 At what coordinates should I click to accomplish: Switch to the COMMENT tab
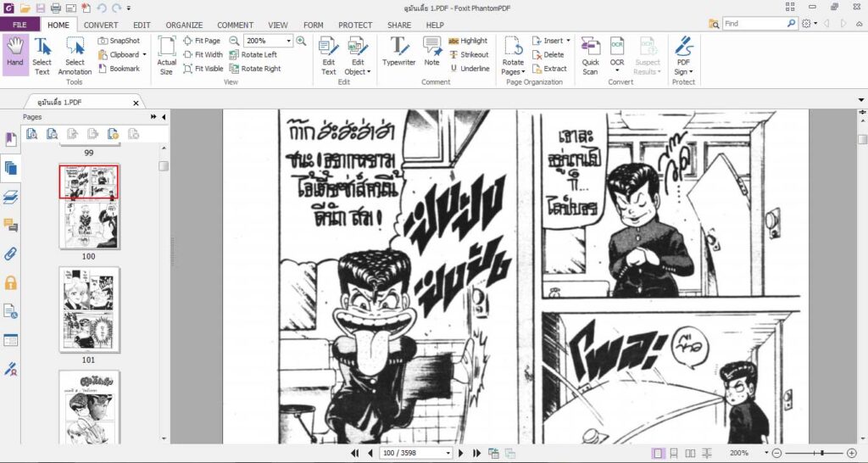[x=236, y=25]
